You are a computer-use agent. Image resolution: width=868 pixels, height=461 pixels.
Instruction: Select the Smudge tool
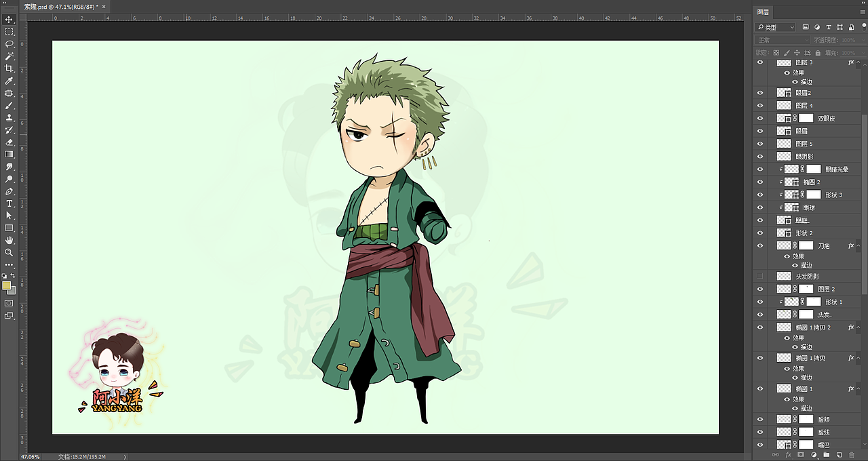point(9,167)
